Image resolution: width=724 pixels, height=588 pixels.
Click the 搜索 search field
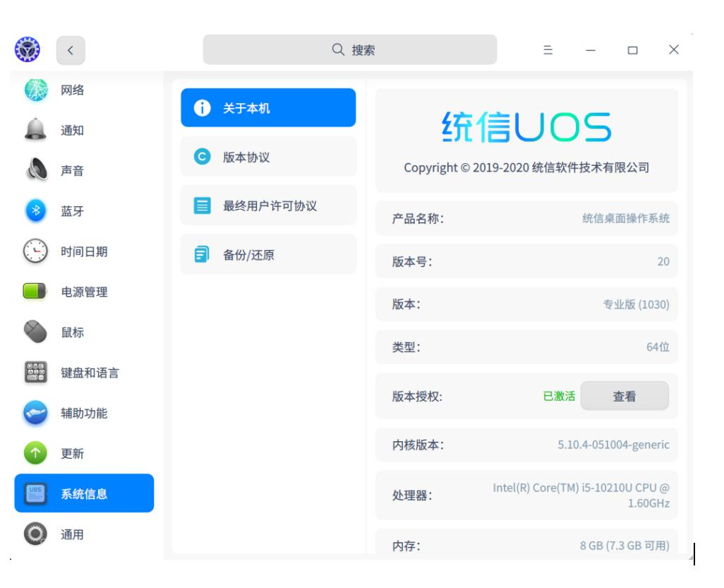(350, 49)
